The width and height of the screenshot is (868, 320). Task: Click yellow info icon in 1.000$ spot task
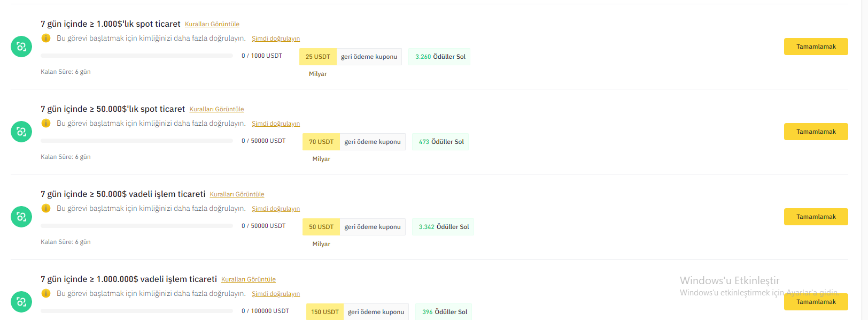click(46, 38)
